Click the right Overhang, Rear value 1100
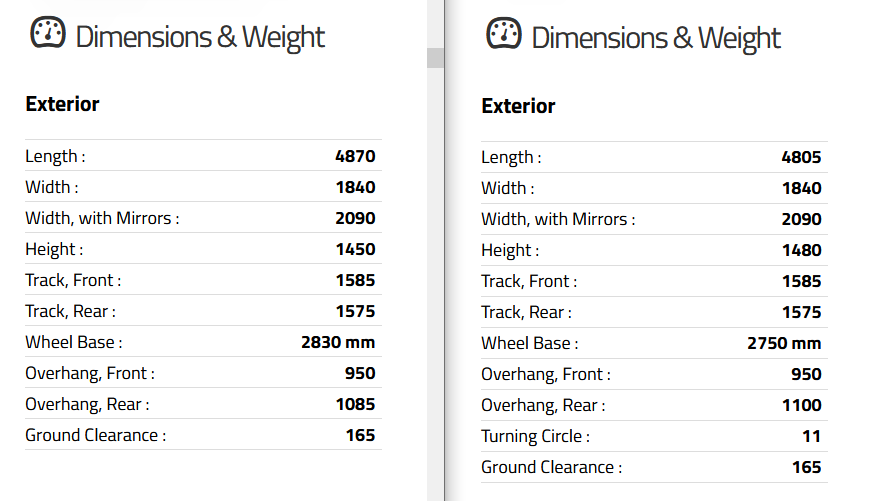Image resolution: width=871 pixels, height=501 pixels. (x=802, y=405)
